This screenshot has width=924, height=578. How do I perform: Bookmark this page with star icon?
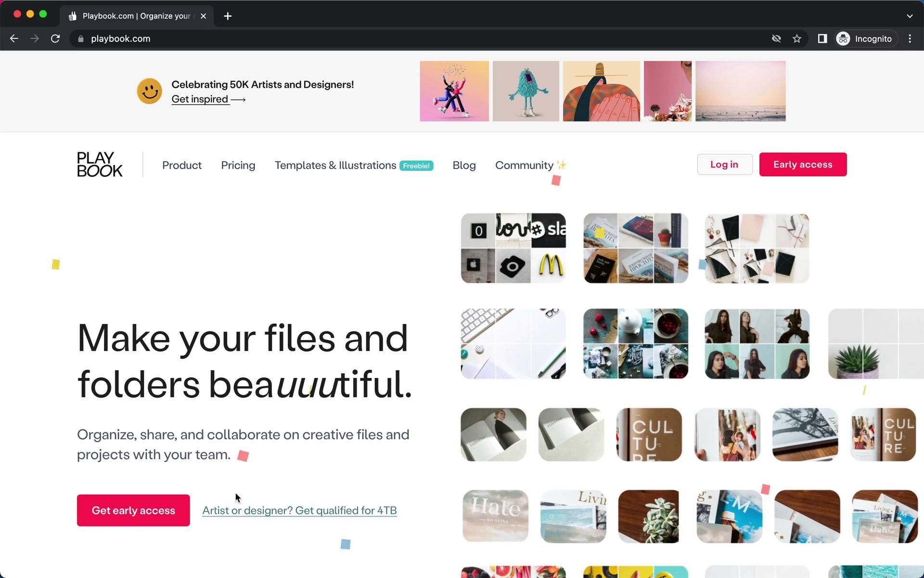797,39
